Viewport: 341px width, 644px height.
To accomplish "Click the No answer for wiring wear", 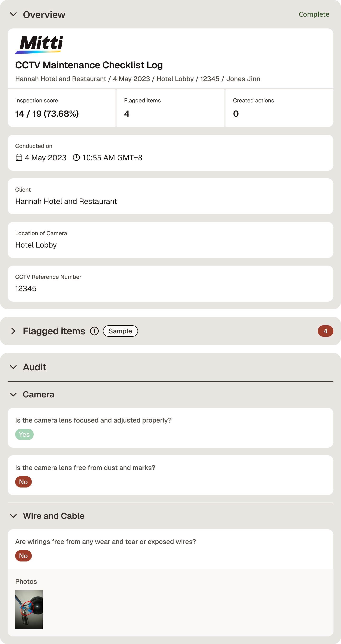I will click(x=23, y=556).
